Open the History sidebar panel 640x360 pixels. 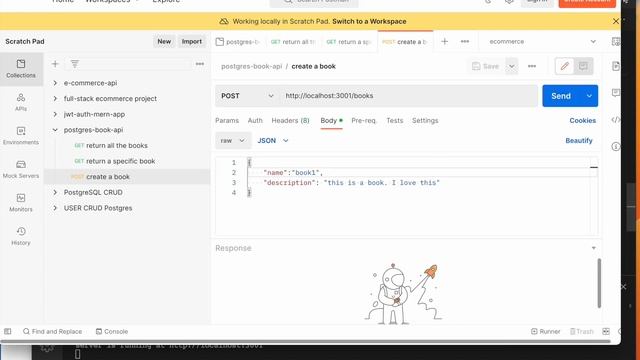pyautogui.click(x=21, y=236)
